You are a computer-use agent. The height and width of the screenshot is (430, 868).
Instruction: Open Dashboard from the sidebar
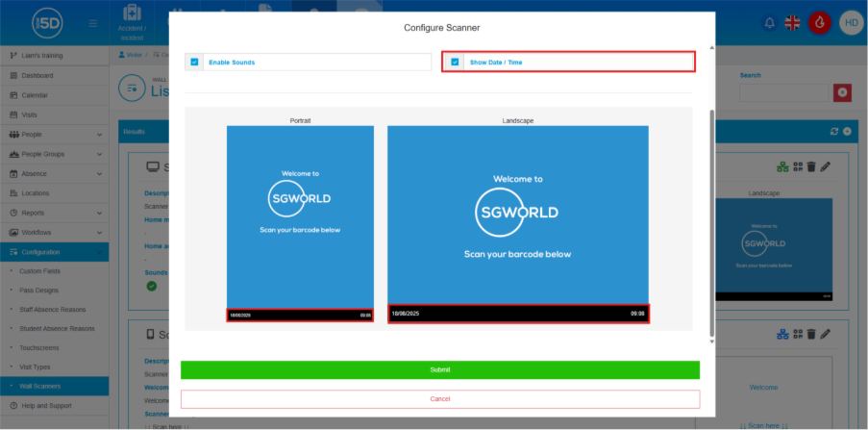[37, 75]
